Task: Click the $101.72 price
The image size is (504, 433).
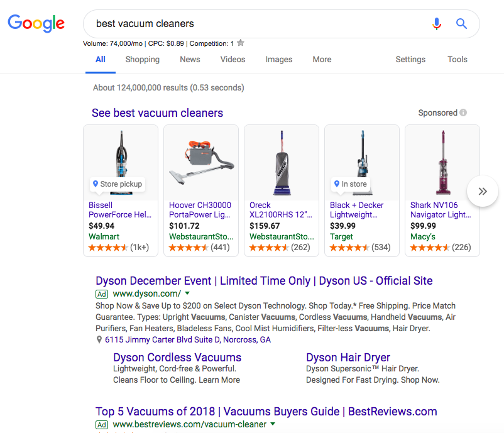Action: (x=184, y=226)
